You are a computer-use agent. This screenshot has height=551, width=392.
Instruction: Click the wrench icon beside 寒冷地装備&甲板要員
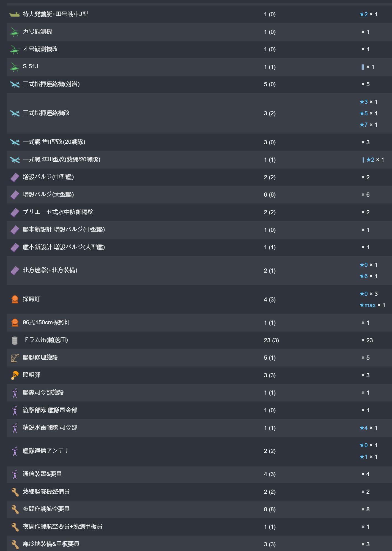coord(15,544)
